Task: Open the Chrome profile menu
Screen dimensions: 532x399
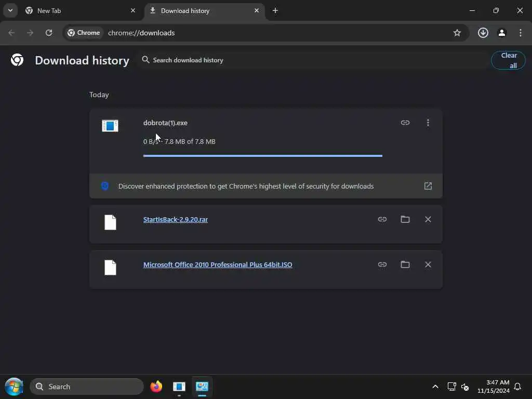Action: tap(502, 33)
